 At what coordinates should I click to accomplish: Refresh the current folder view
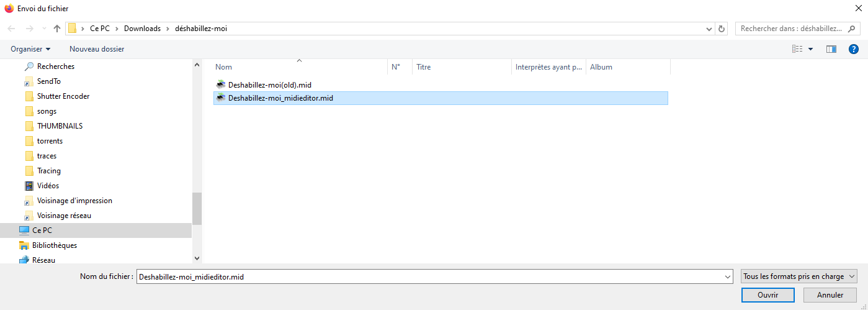click(721, 29)
